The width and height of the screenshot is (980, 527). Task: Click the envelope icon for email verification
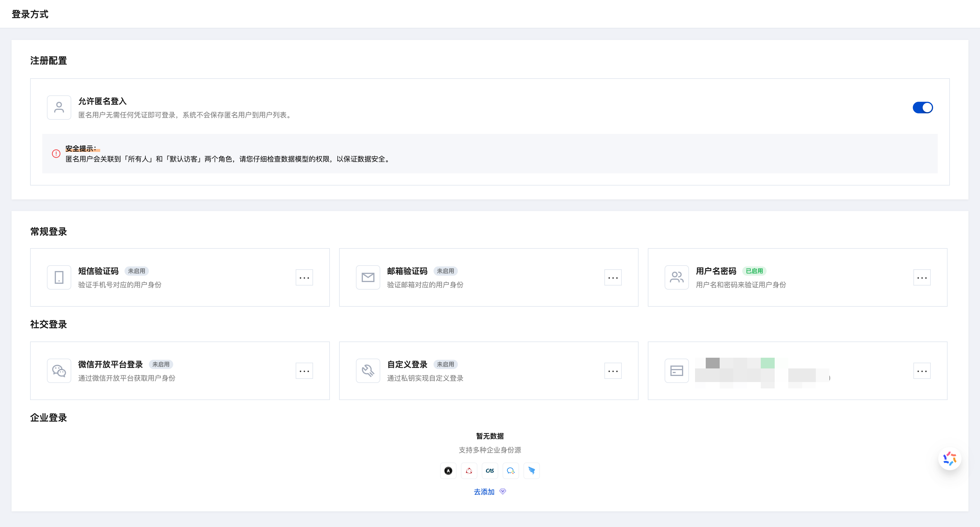tap(368, 278)
